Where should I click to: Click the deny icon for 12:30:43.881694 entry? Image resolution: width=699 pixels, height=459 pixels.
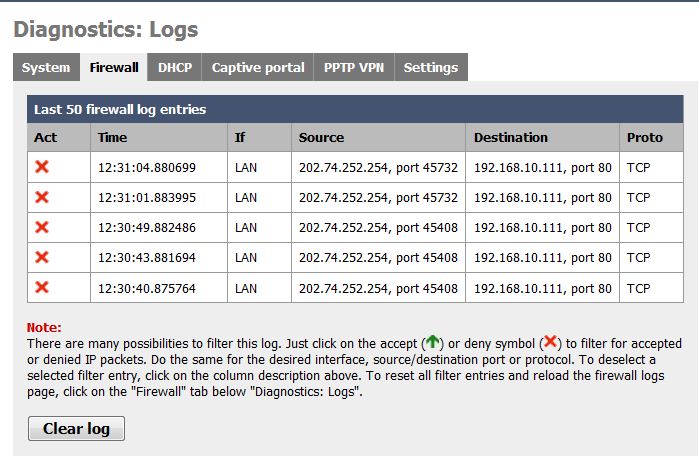pos(42,257)
